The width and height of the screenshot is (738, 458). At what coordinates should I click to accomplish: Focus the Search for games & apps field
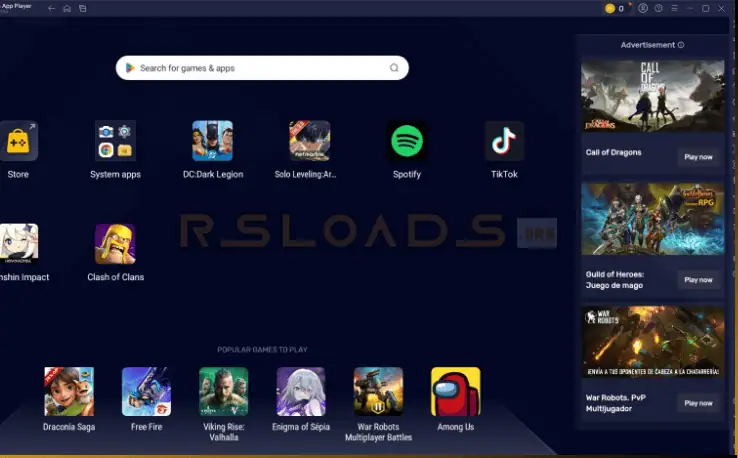point(262,68)
